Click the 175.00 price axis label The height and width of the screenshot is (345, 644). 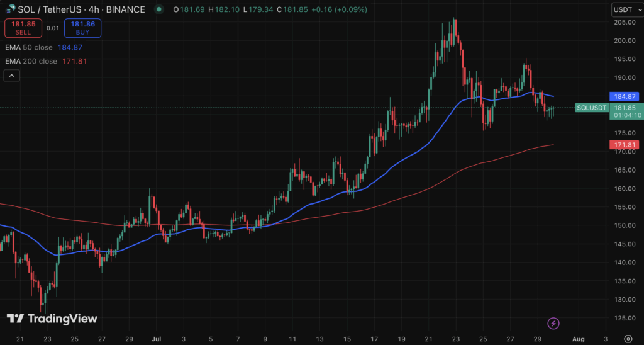(x=625, y=133)
